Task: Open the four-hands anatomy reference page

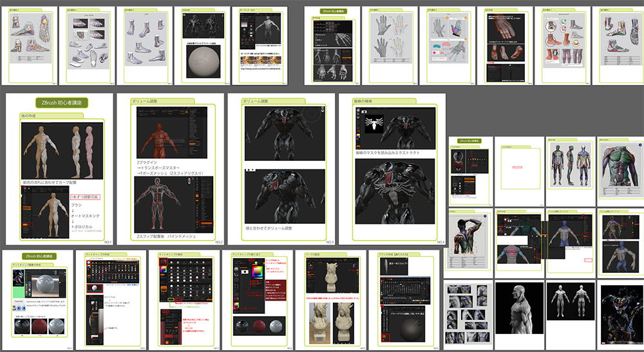Action: coord(390,46)
